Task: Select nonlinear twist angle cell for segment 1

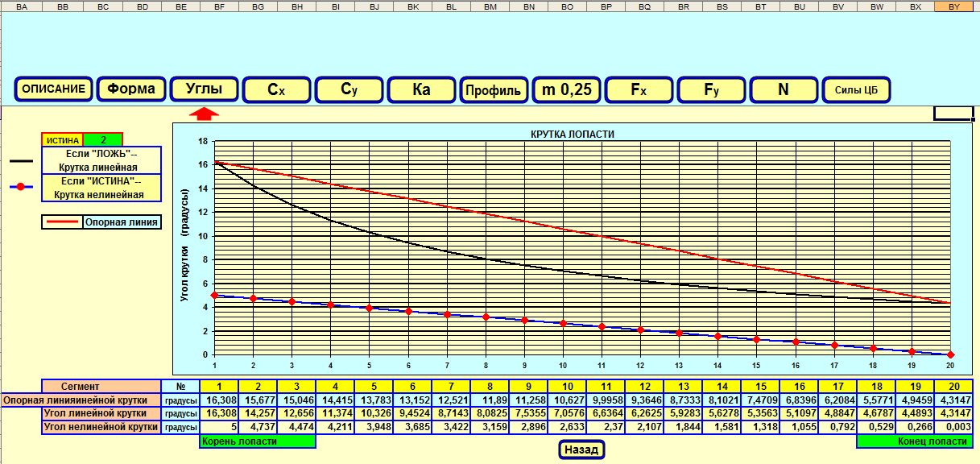Action: pyautogui.click(x=220, y=427)
